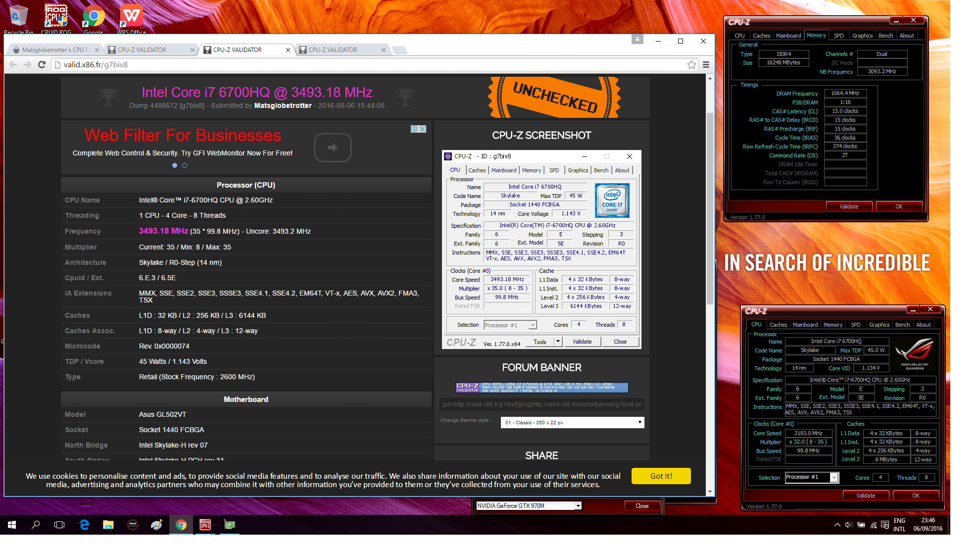Click Chrome's forward navigation arrow

tap(27, 64)
